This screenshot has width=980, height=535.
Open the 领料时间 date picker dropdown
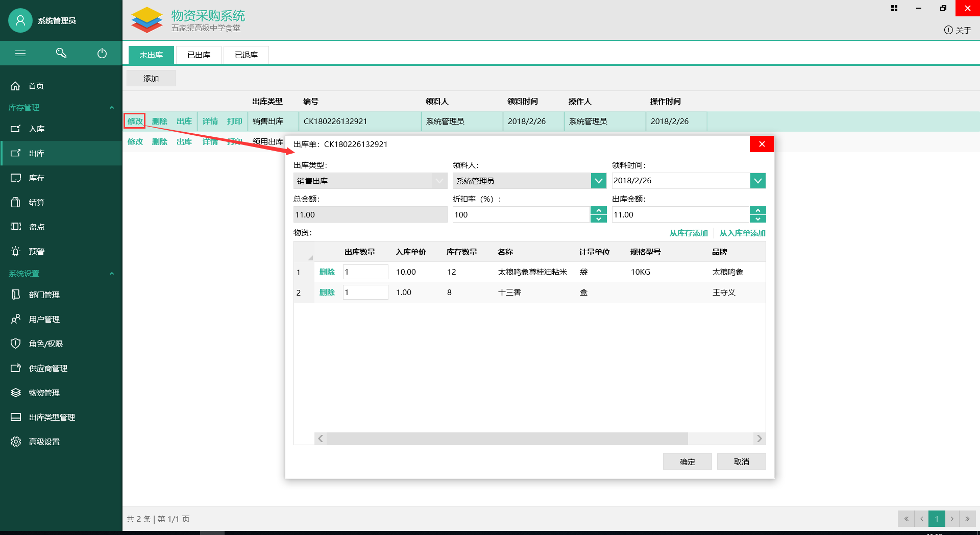757,181
